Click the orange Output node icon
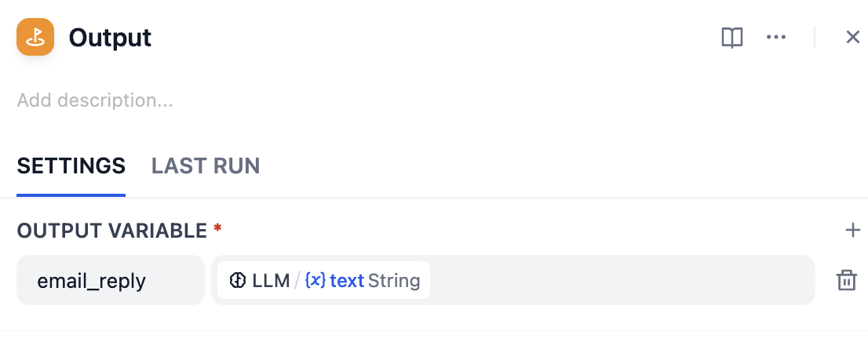This screenshot has height=353, width=868. click(35, 37)
